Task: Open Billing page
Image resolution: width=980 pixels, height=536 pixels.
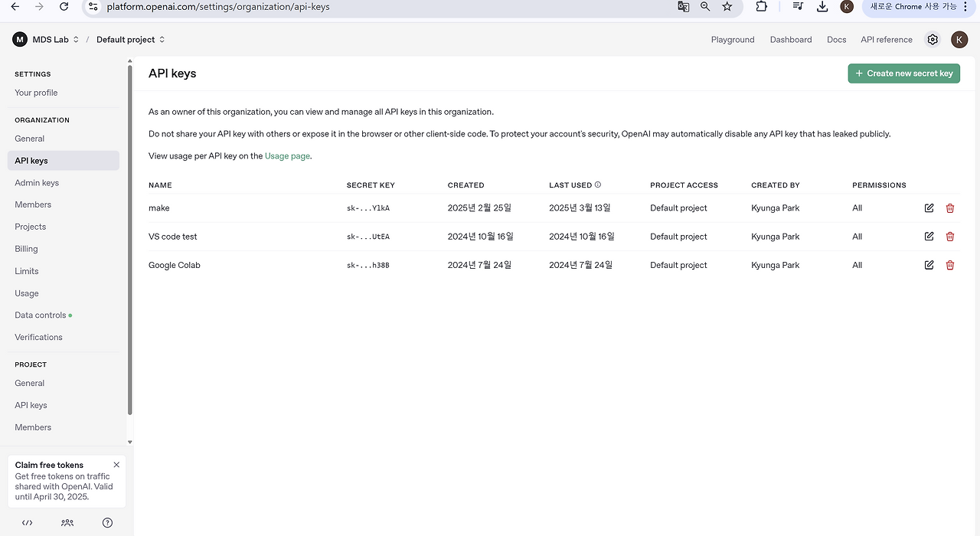Action: tap(26, 249)
